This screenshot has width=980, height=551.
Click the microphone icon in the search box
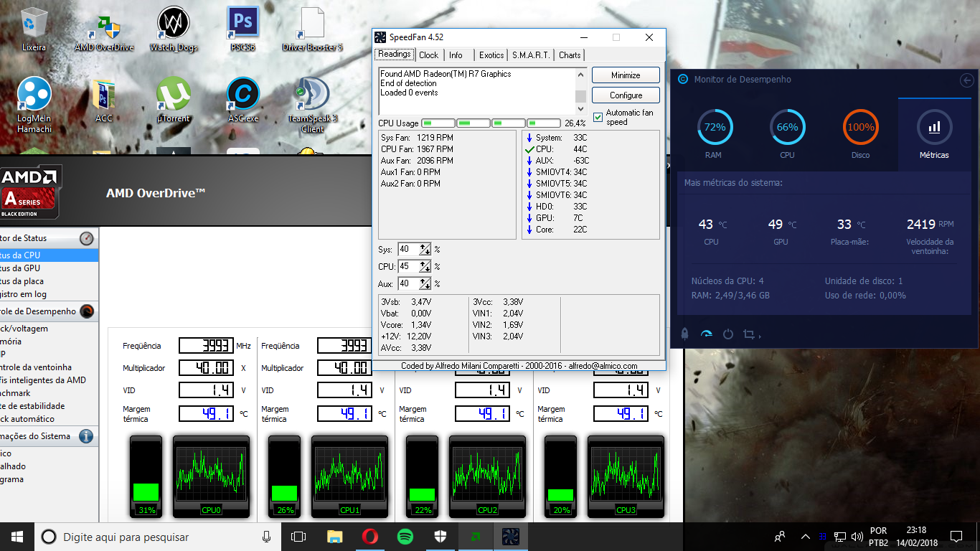267,537
